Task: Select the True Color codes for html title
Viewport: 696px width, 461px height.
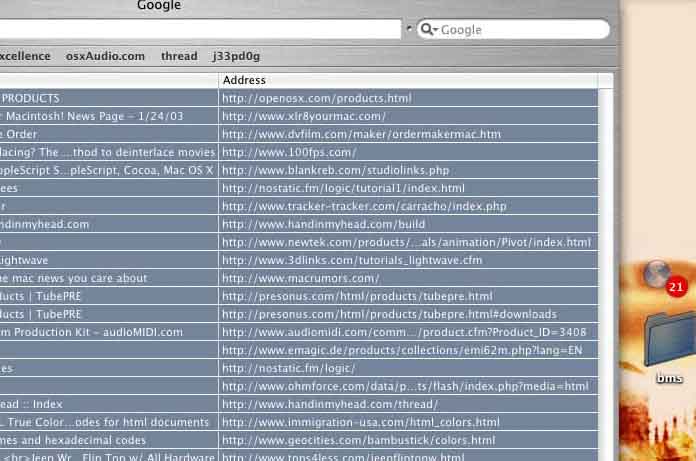Action: tap(104, 422)
